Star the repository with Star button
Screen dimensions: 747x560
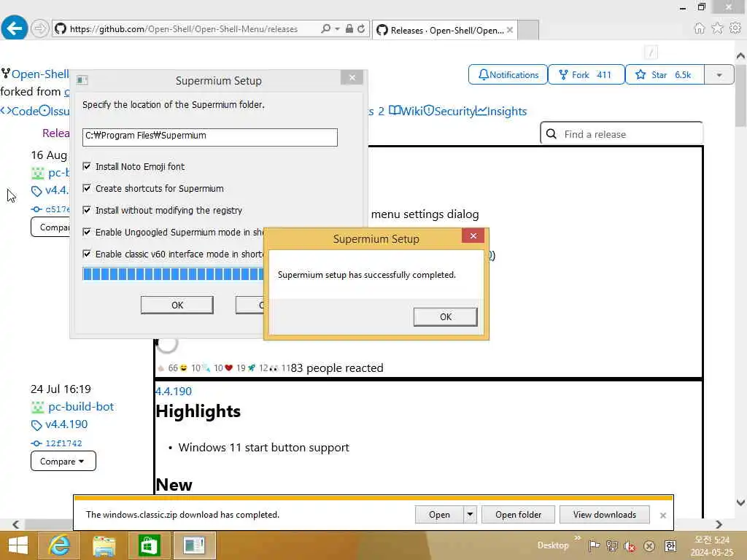coord(665,75)
